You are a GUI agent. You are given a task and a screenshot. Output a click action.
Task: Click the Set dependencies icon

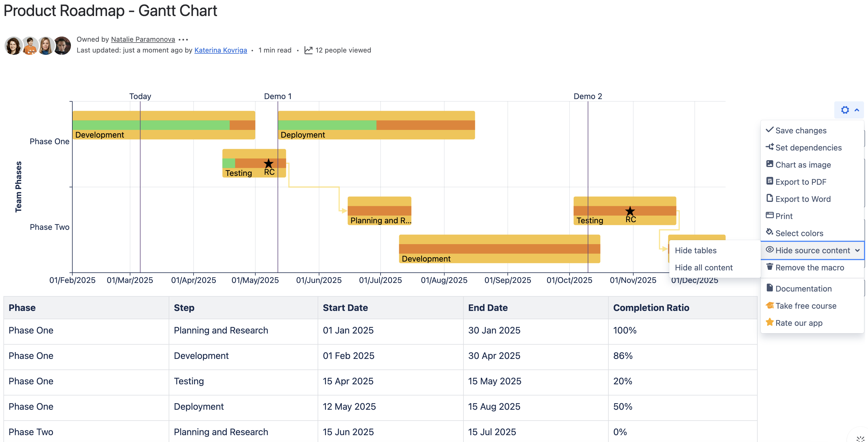(769, 147)
